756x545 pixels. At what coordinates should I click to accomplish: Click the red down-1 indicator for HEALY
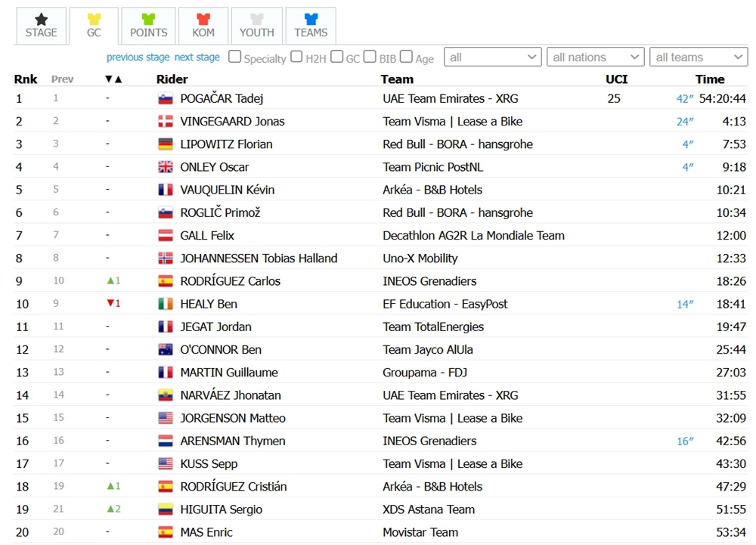(x=114, y=304)
